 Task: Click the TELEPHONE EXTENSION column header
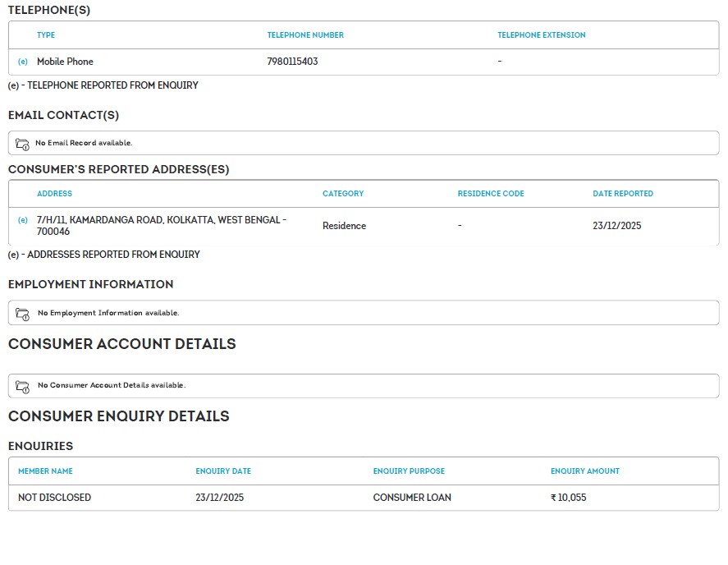pos(541,35)
